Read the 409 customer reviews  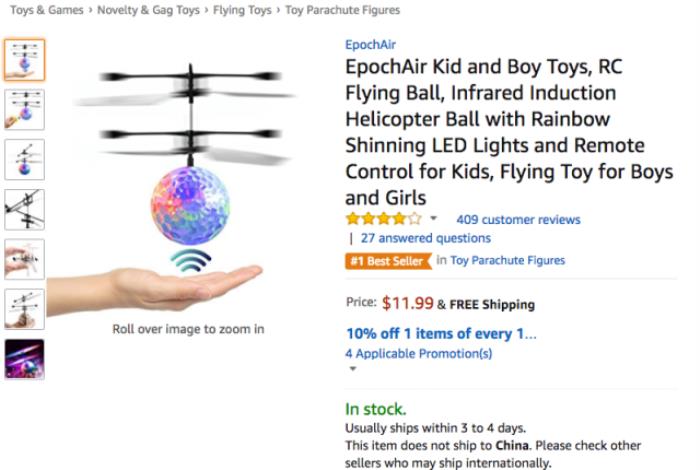pos(518,220)
